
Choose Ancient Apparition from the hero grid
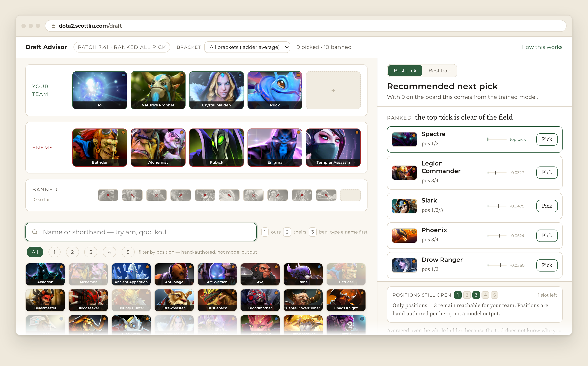tap(131, 274)
